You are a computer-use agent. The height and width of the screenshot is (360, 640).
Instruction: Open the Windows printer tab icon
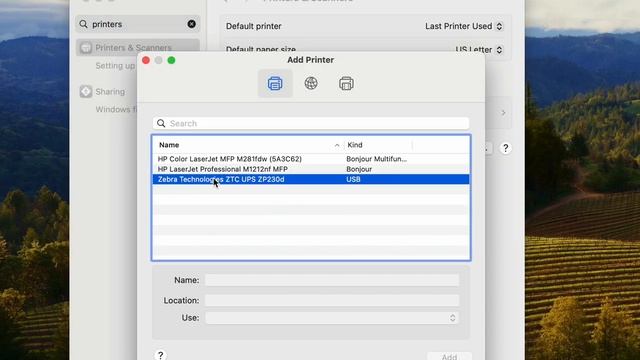click(x=346, y=83)
